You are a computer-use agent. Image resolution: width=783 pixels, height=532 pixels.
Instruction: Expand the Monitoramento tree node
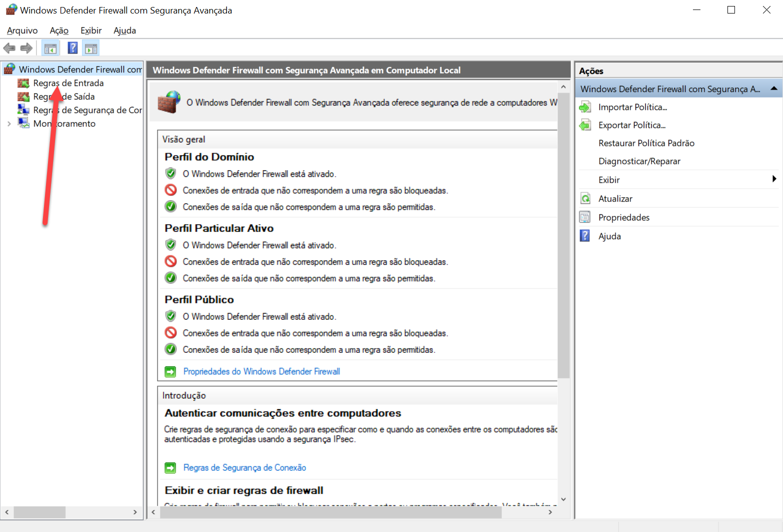9,124
